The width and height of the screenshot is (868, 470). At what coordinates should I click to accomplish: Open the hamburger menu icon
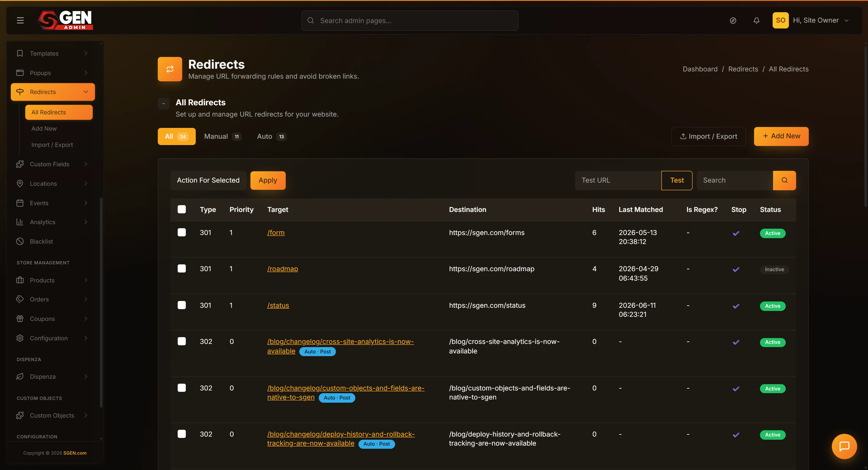[x=20, y=21]
